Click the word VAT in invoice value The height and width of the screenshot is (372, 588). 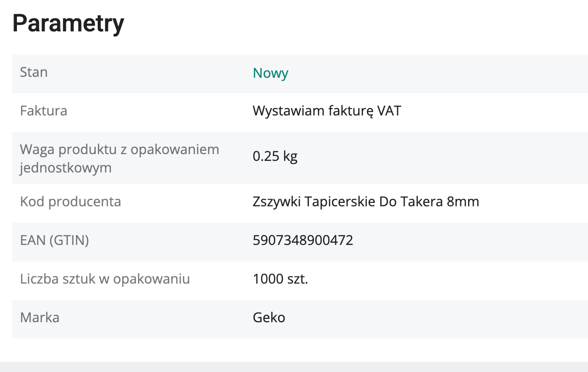pyautogui.click(x=389, y=111)
